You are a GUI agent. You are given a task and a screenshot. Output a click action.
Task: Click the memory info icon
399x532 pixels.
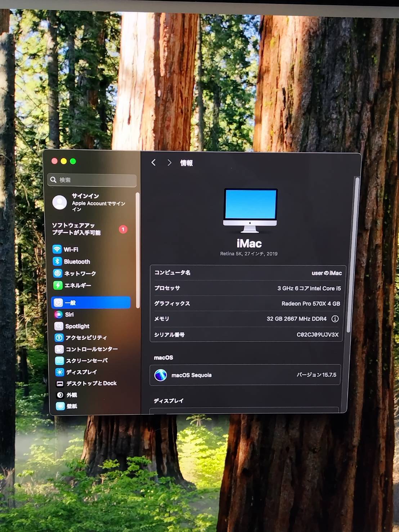pyautogui.click(x=335, y=319)
